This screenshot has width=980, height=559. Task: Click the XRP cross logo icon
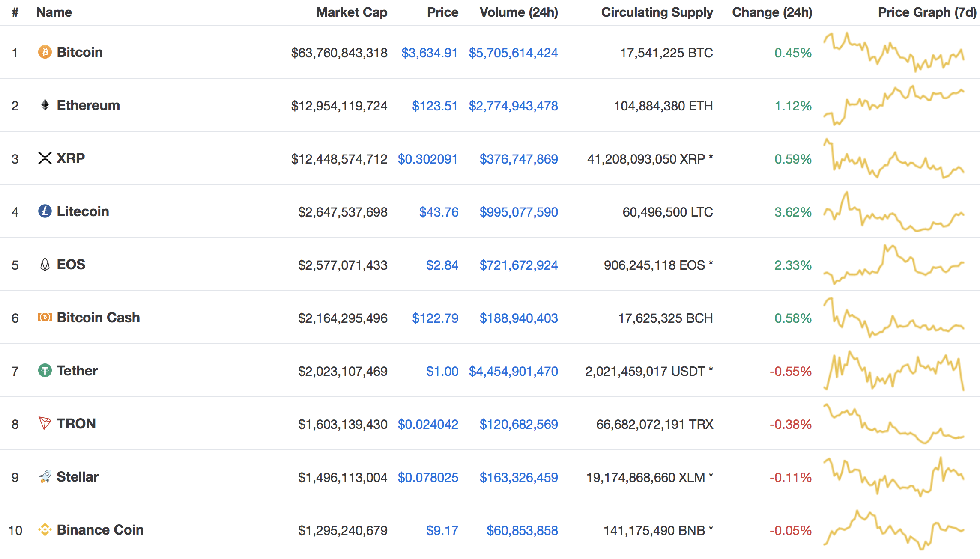45,158
